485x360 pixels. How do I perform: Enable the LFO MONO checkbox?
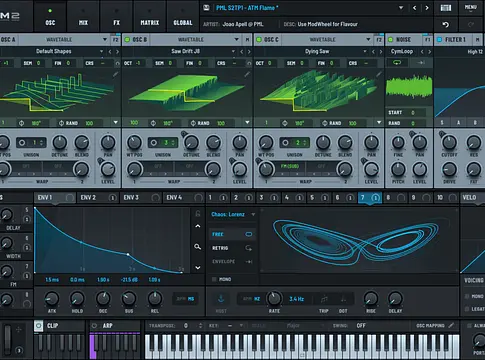coord(214,279)
